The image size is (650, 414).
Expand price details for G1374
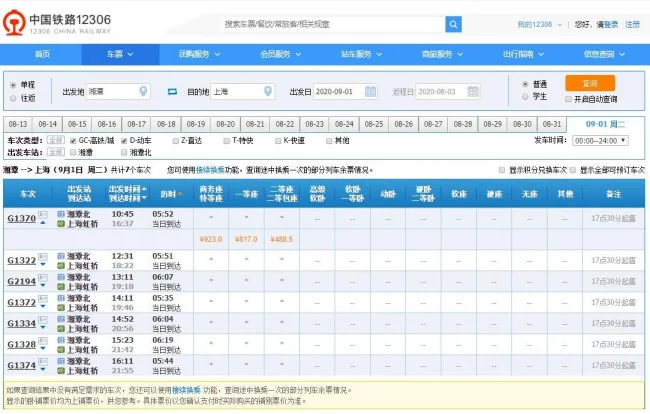43,370
